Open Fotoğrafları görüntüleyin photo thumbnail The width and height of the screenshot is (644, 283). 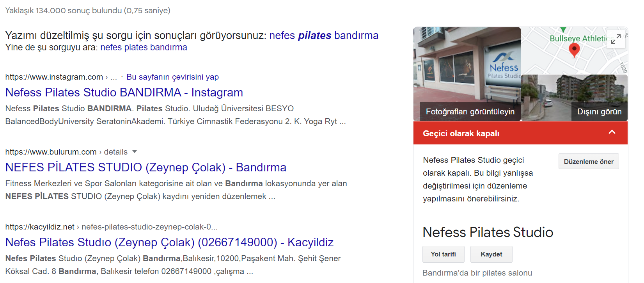coord(467,74)
